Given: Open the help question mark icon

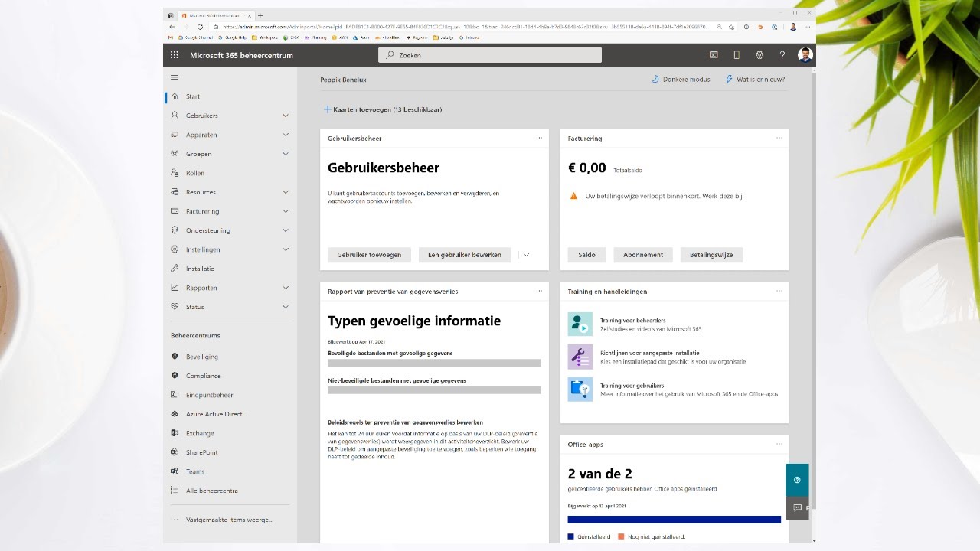Looking at the screenshot, I should click(782, 55).
